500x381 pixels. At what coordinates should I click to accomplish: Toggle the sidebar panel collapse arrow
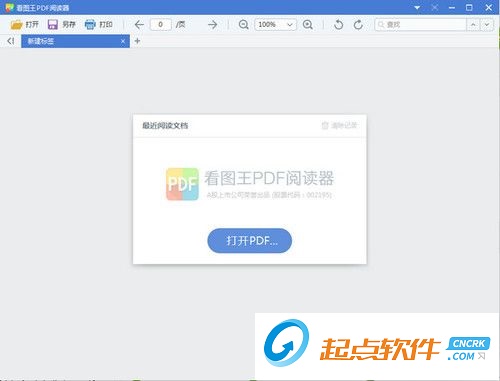pyautogui.click(x=11, y=41)
